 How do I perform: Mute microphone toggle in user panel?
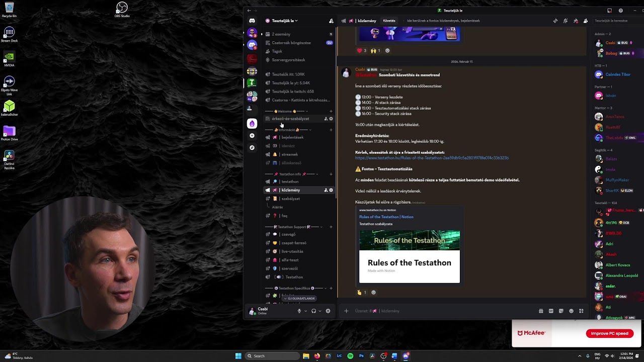click(299, 311)
